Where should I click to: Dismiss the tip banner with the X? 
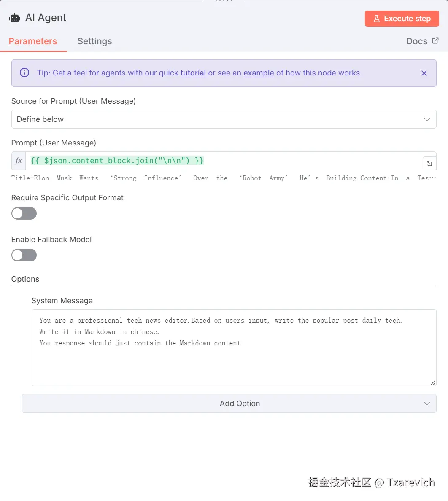tap(424, 73)
